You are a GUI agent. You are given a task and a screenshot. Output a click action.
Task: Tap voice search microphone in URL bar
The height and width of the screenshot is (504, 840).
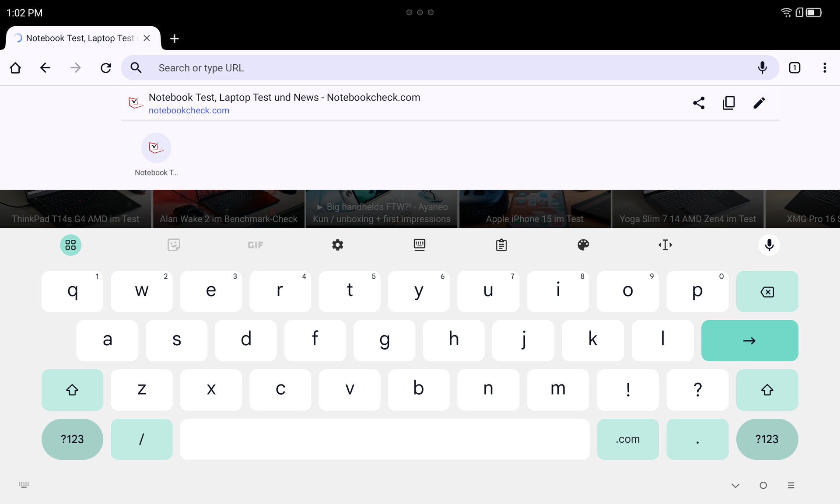[x=762, y=68]
